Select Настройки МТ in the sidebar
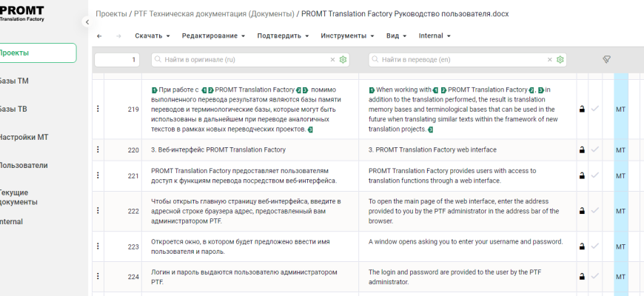Viewport: 644px width, 296px height. pyautogui.click(x=24, y=137)
